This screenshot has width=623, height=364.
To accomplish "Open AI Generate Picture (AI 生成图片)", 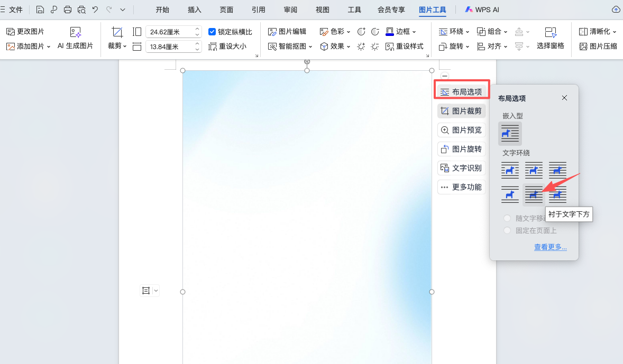I will pyautogui.click(x=75, y=38).
